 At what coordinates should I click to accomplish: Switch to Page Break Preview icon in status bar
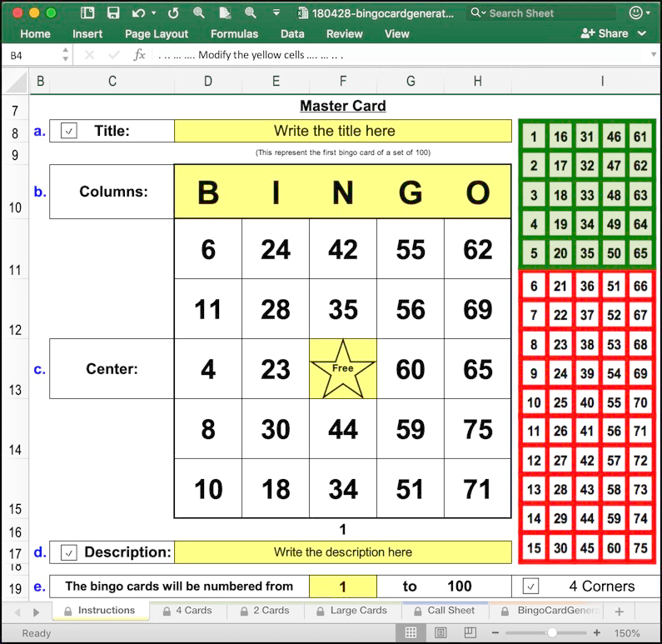[x=470, y=632]
